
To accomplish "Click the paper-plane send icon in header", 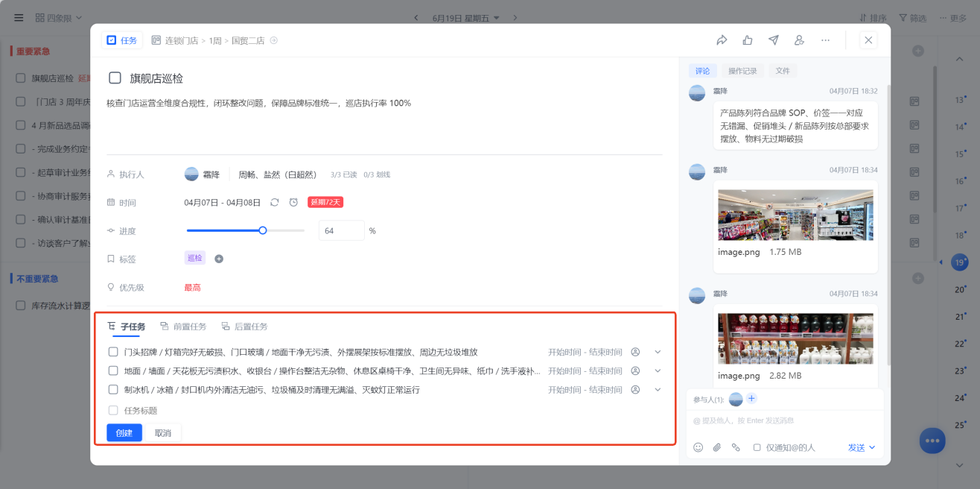I will pyautogui.click(x=774, y=40).
